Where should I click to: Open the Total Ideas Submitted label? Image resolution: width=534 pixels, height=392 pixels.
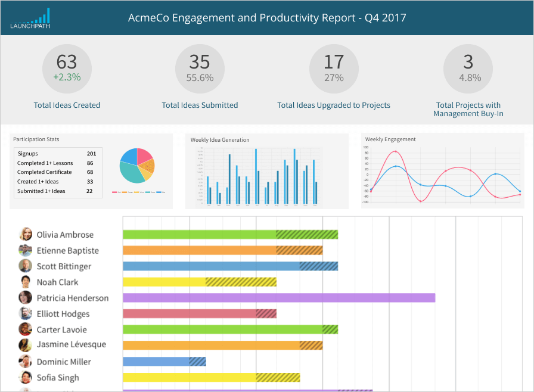(200, 105)
